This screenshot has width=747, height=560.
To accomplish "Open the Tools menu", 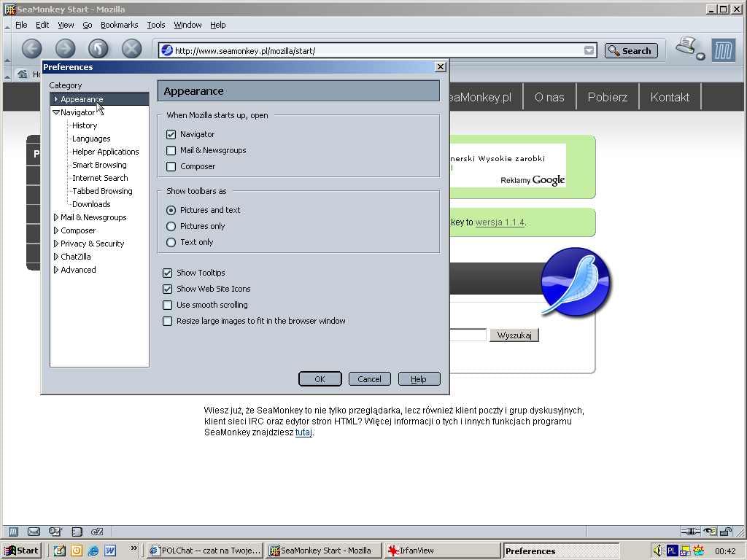I will click(x=156, y=26).
